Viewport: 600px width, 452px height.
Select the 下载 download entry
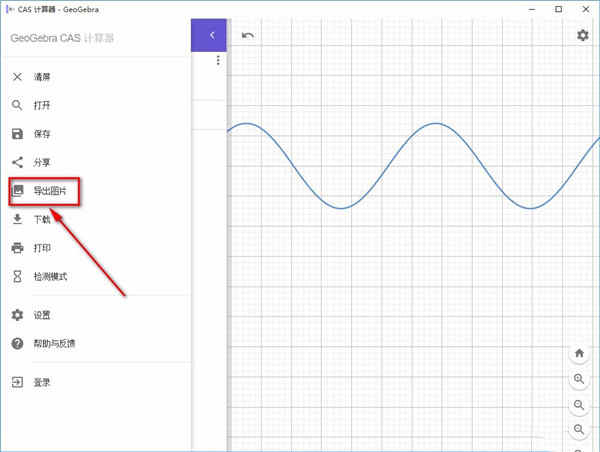[96, 219]
